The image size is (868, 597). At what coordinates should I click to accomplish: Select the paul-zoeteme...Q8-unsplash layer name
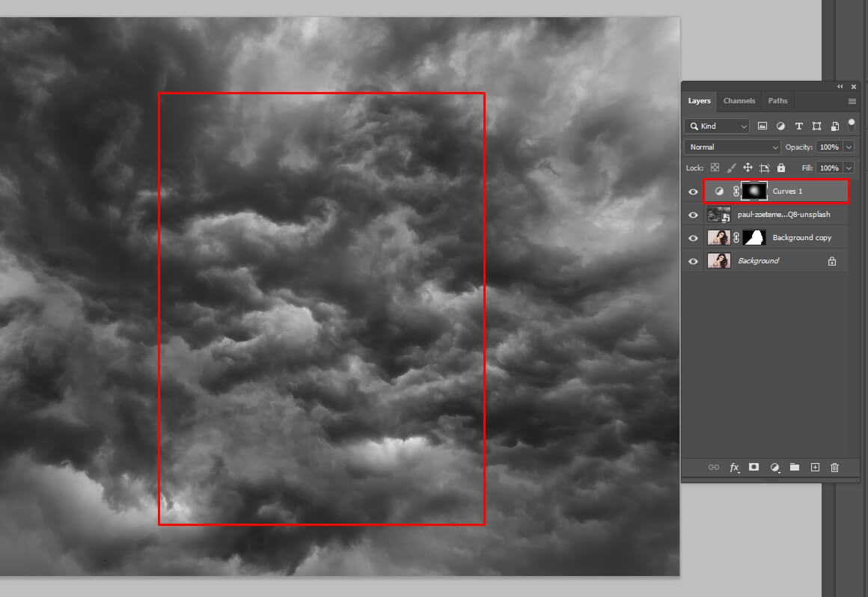coord(784,215)
